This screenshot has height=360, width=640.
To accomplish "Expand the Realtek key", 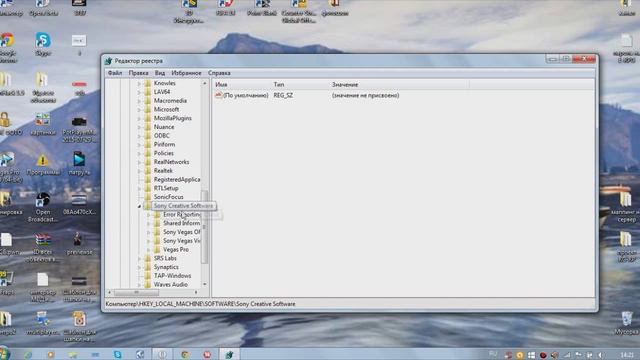I will click(x=139, y=171).
